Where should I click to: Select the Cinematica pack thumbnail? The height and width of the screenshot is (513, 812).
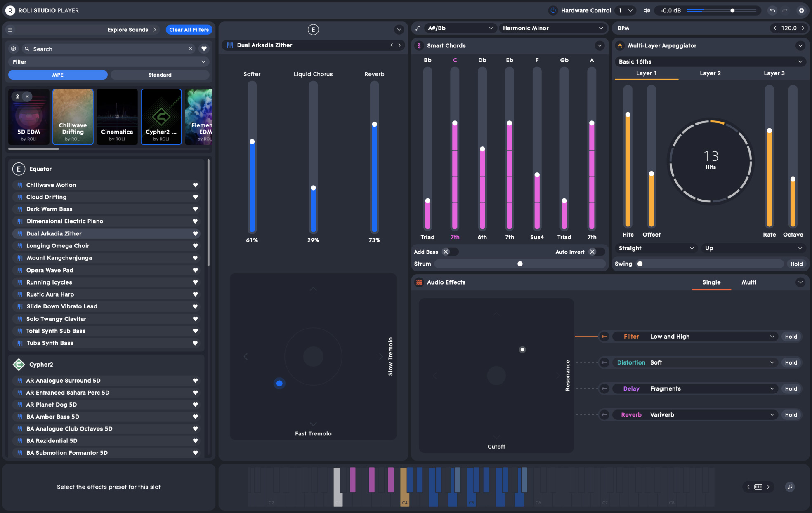click(x=117, y=117)
